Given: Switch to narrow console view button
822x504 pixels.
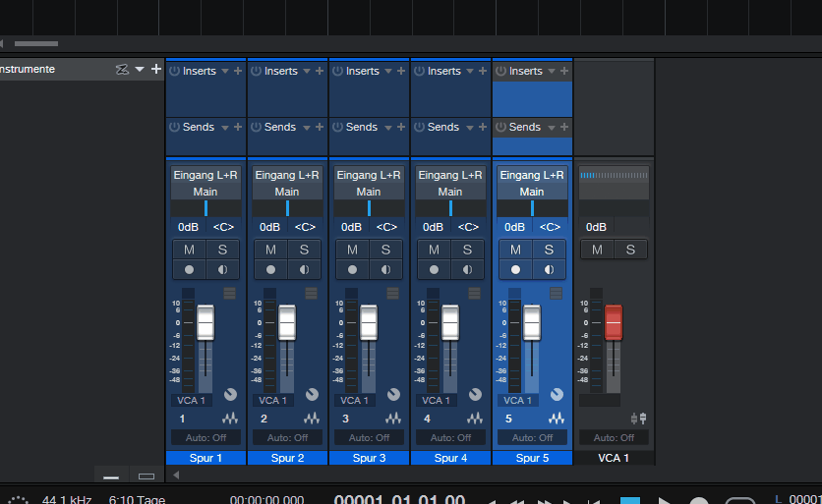Looking at the screenshot, I should pyautogui.click(x=111, y=476).
